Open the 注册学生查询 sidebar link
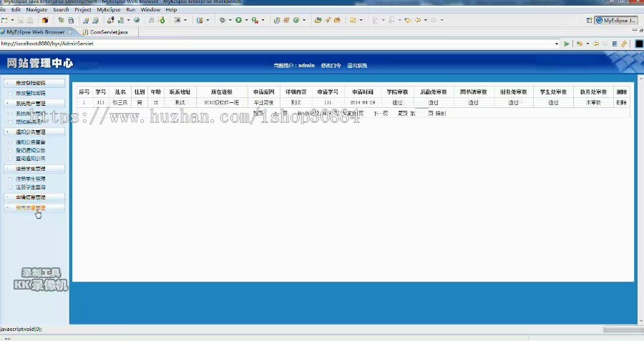The width and height of the screenshot is (644, 341). point(30,187)
